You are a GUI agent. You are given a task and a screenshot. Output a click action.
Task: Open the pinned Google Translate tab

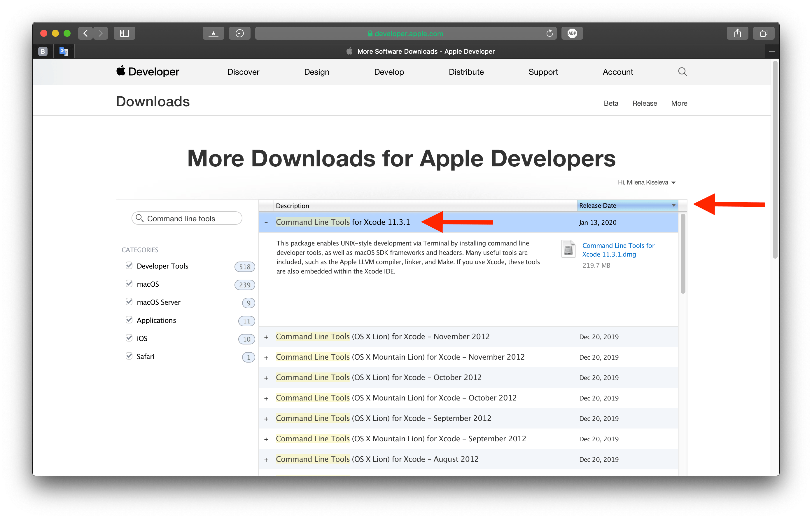64,51
